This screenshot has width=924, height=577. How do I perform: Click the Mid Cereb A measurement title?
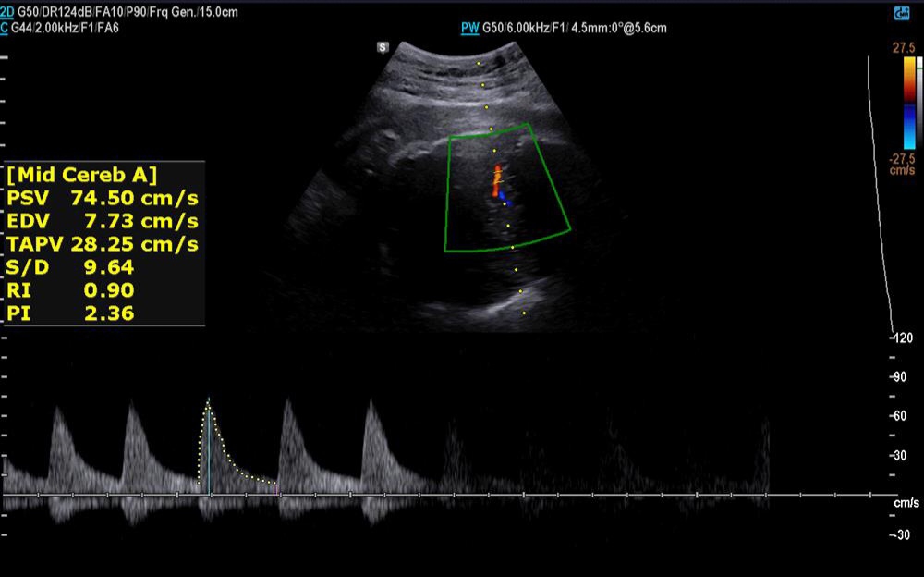tap(83, 175)
